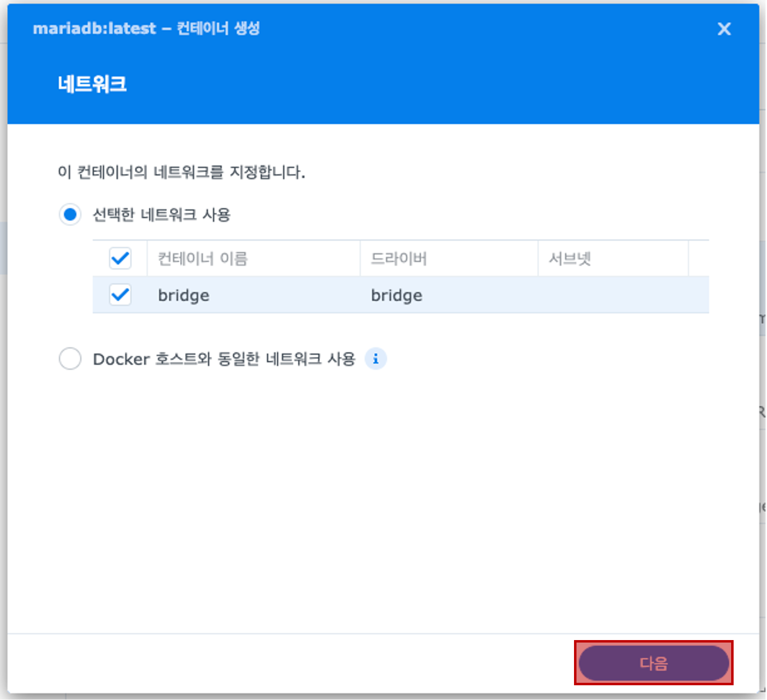Select the 'bridge' name cell in network row
Screen dimensions: 767x700
click(184, 295)
